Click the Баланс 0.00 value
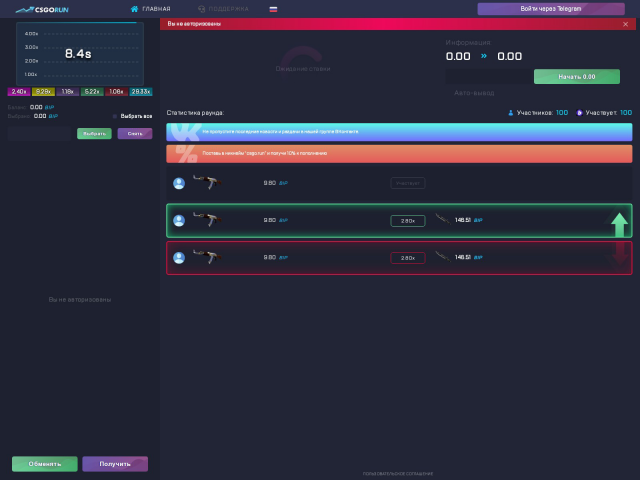The image size is (640, 480). (x=36, y=107)
